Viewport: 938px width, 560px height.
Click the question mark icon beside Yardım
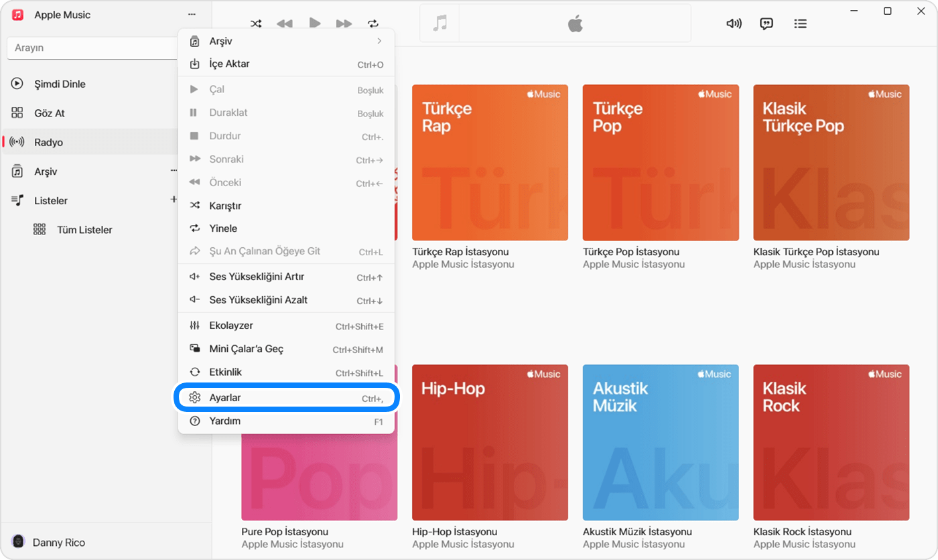(195, 421)
